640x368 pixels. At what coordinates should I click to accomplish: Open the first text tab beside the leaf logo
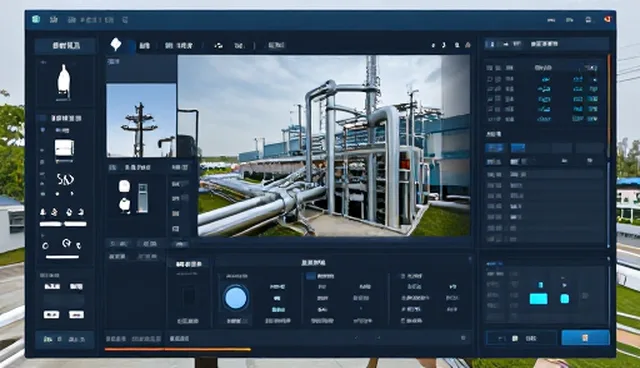point(144,45)
